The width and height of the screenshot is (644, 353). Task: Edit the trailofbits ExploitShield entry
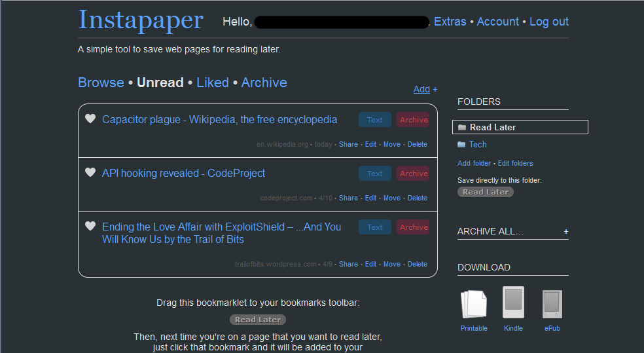(x=371, y=264)
